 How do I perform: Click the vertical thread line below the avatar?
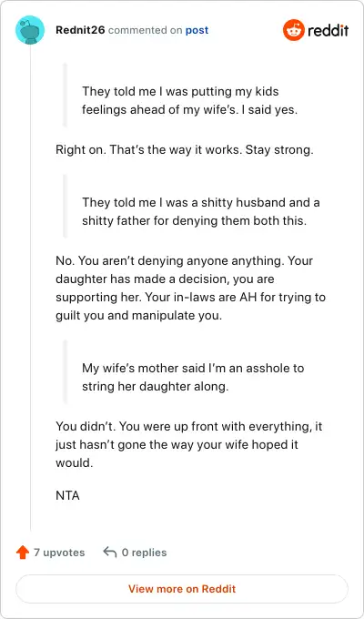30,289
